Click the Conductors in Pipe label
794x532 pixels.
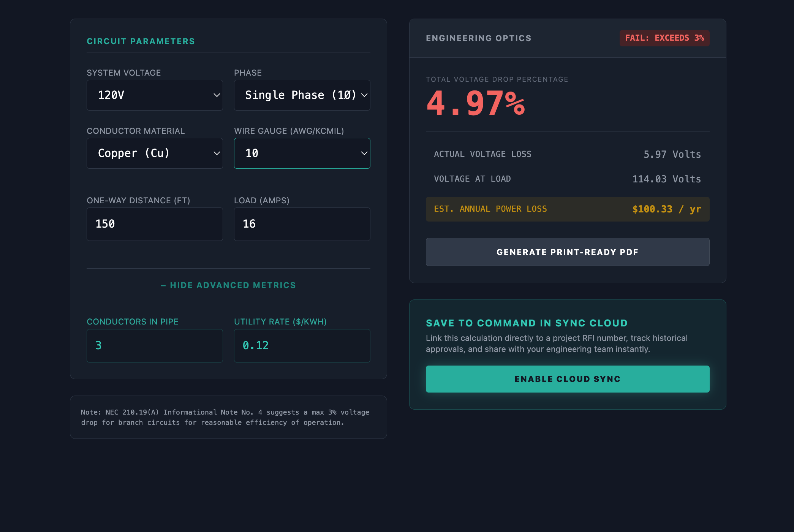[x=133, y=321]
